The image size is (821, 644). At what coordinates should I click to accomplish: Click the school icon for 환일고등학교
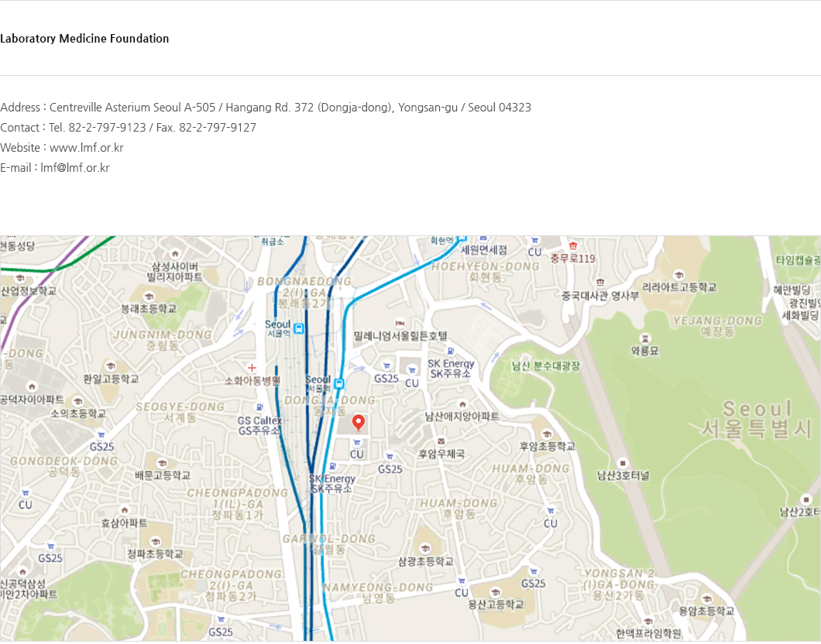click(110, 365)
